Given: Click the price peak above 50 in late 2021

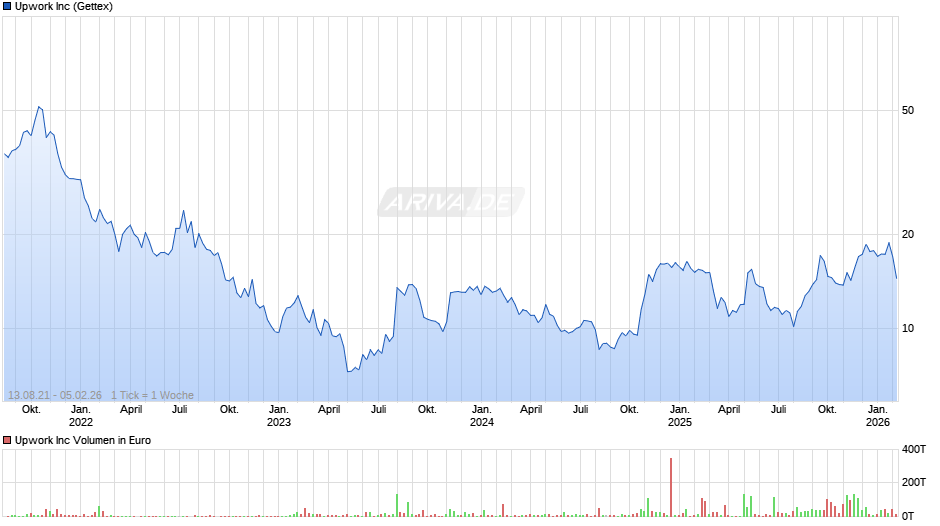Looking at the screenshot, I should pyautogui.click(x=39, y=107).
